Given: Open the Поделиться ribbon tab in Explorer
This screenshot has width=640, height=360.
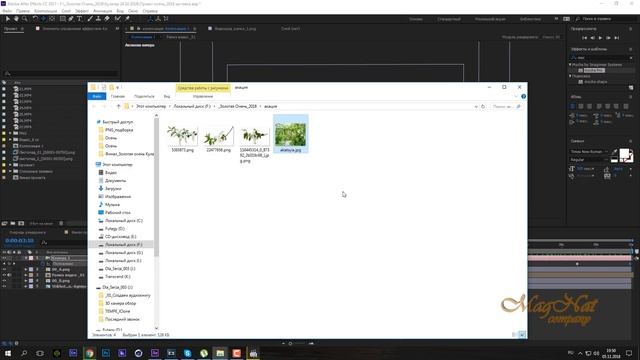Looking at the screenshot, I should click(144, 96).
